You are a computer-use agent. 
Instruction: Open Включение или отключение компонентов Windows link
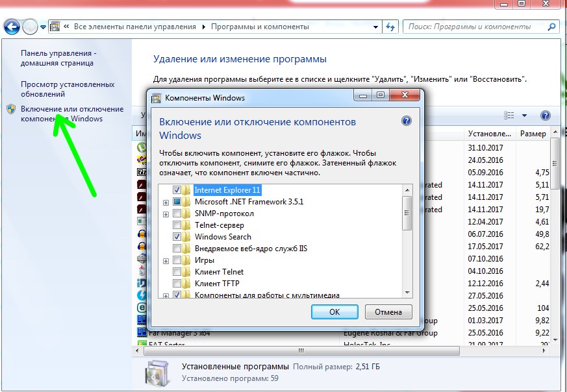coord(72,114)
